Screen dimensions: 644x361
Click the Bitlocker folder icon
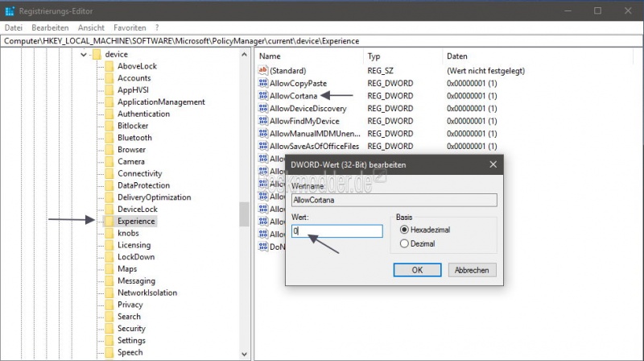pyautogui.click(x=109, y=126)
